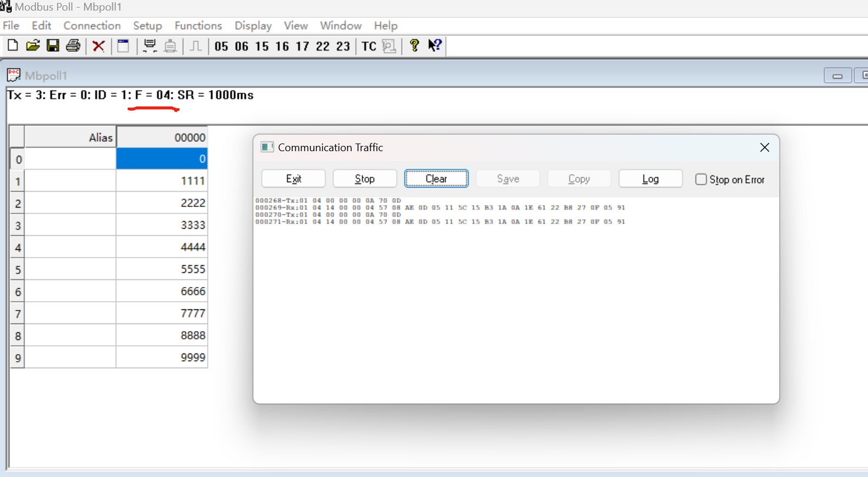The width and height of the screenshot is (868, 477).
Task: Open the Setup menu
Action: click(148, 26)
